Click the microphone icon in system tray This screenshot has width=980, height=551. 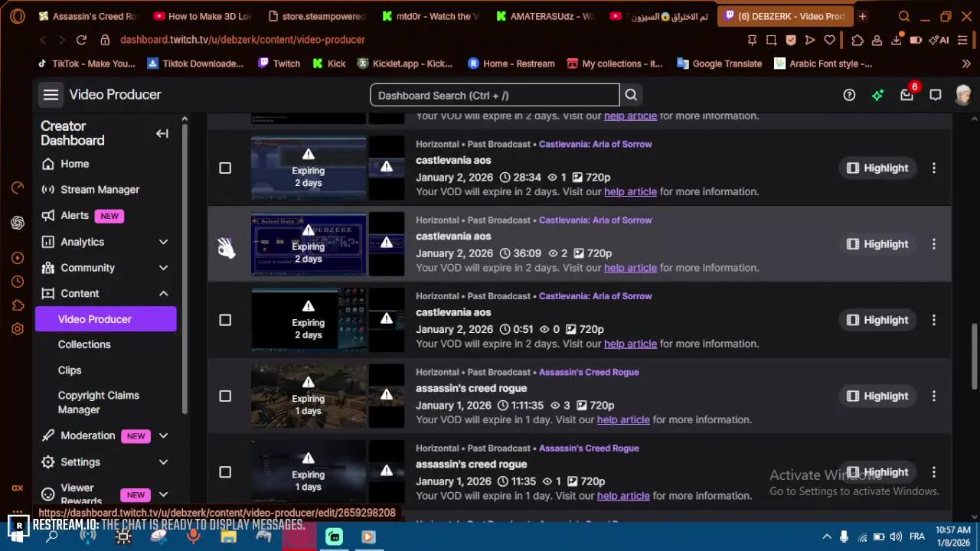tap(844, 536)
